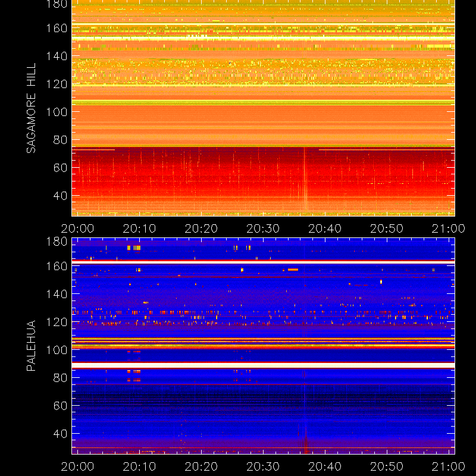This screenshot has height=476, width=476.
Task: Click the 20:40 time label under Sagamore Hill plot
Action: 325,228
